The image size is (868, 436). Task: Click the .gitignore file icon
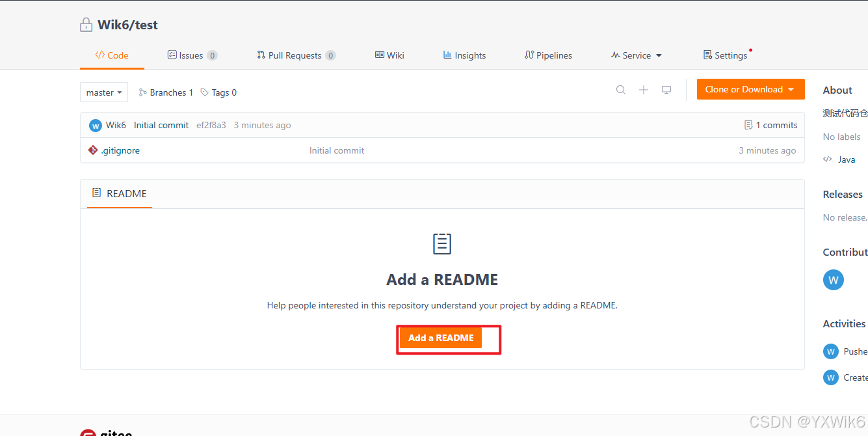coord(93,150)
